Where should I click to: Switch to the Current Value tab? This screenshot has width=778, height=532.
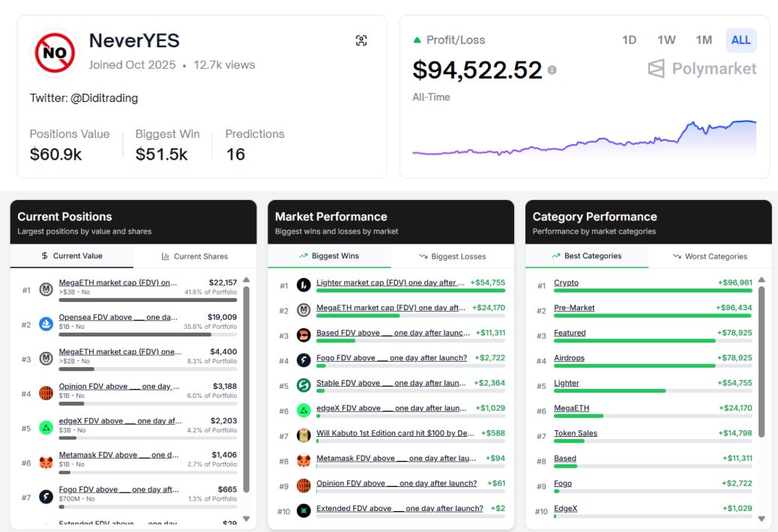tap(72, 256)
